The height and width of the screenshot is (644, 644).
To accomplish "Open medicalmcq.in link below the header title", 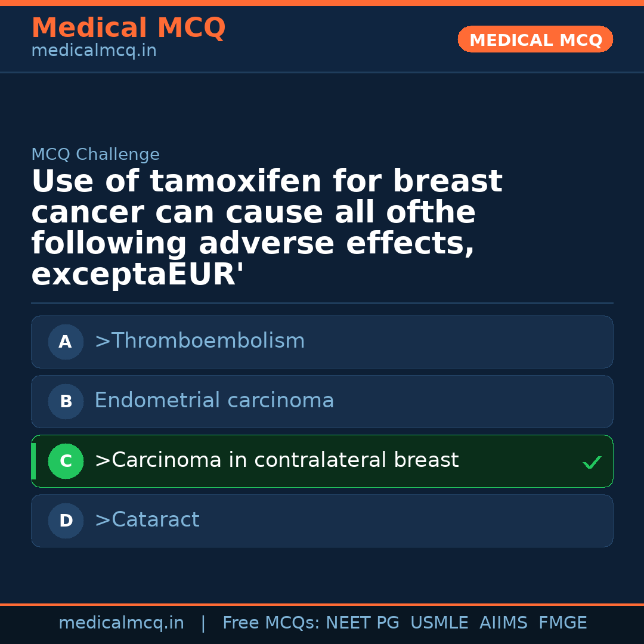I will 94,51.
